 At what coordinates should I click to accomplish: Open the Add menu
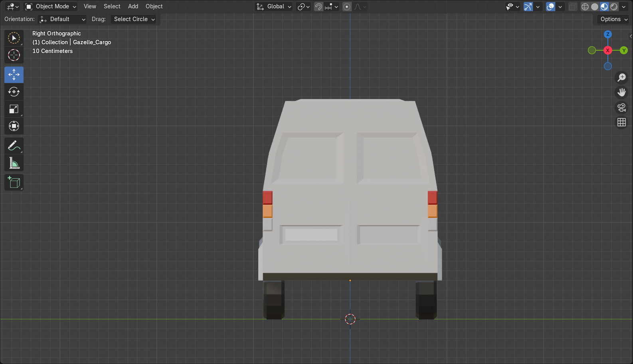pos(133,6)
